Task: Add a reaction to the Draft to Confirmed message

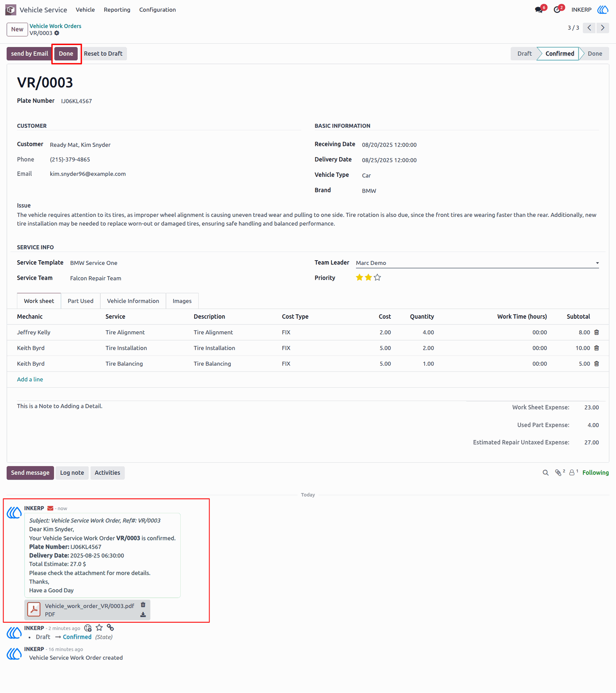Action: click(88, 628)
